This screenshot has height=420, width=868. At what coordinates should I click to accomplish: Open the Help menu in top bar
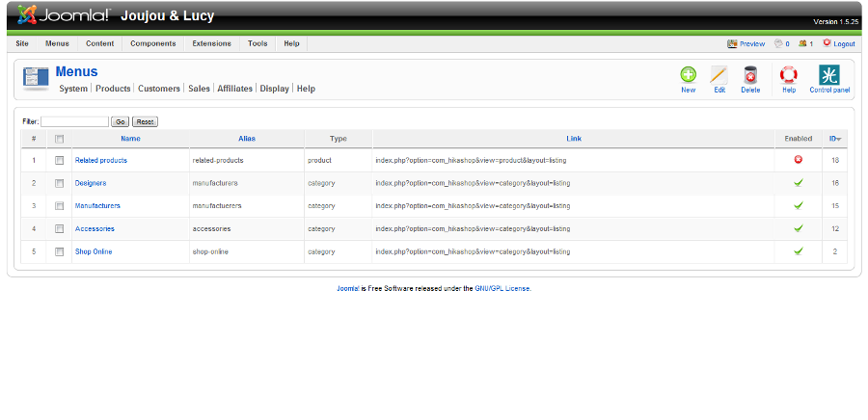[291, 43]
